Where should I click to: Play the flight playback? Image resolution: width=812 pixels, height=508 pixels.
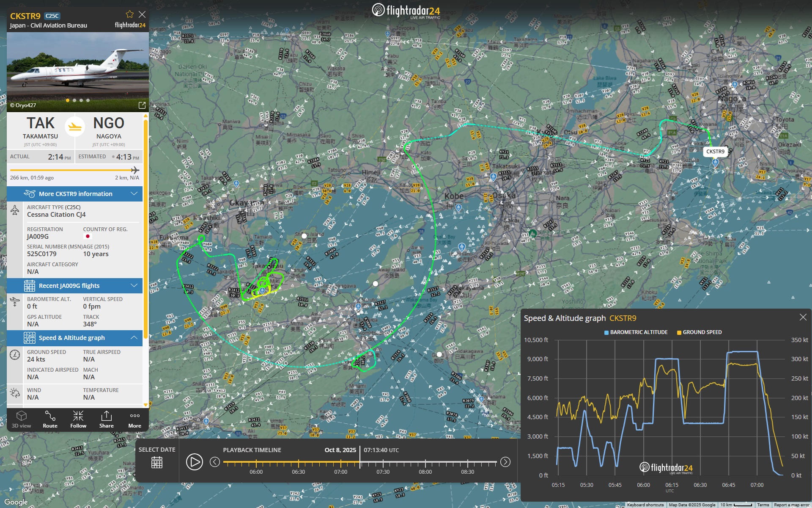[194, 462]
